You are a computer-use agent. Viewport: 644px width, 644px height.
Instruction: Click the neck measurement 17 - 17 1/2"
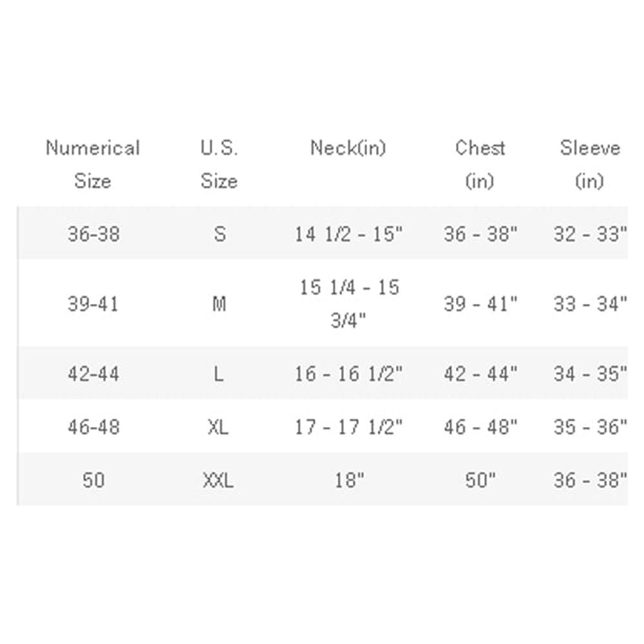(348, 426)
